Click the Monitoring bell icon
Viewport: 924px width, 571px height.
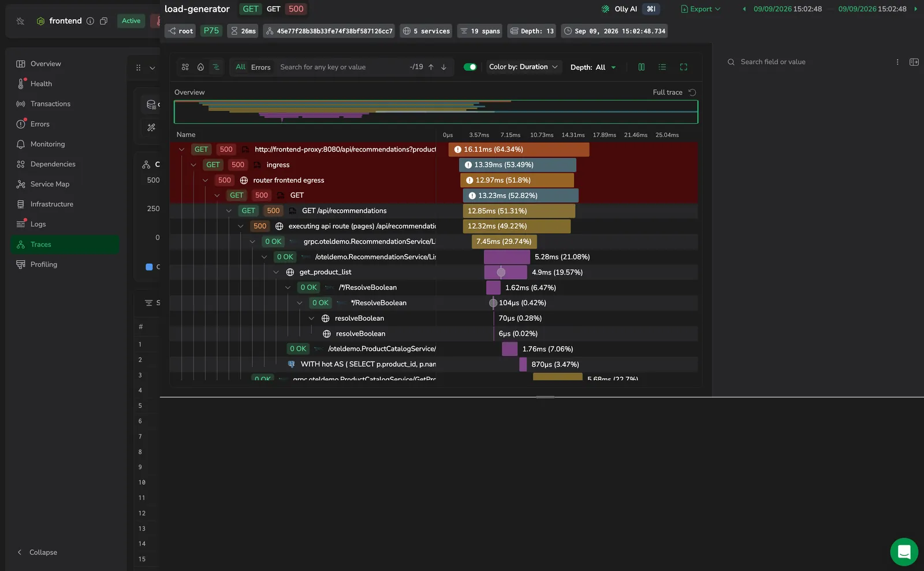pyautogui.click(x=21, y=144)
